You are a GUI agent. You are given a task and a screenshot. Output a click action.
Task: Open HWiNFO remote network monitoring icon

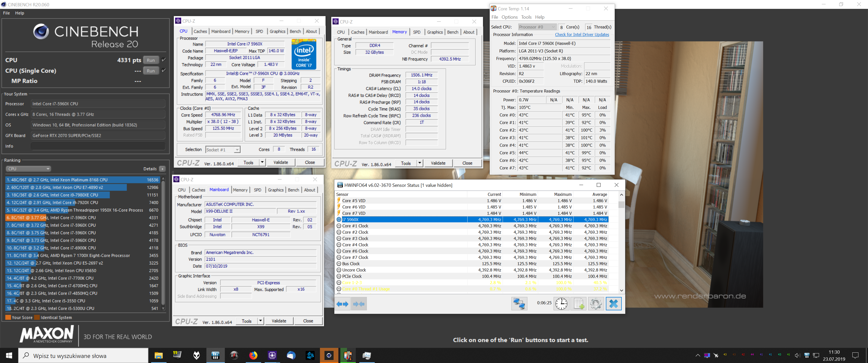point(519,304)
